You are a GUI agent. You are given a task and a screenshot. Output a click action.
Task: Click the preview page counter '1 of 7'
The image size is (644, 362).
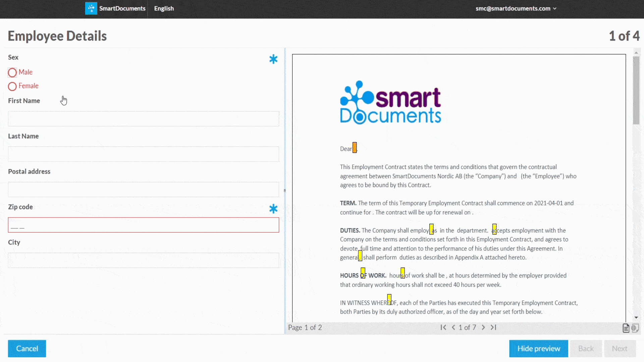point(468,327)
